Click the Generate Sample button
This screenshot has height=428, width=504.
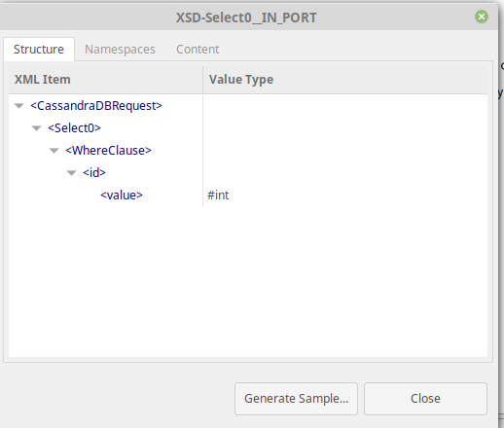click(x=296, y=399)
